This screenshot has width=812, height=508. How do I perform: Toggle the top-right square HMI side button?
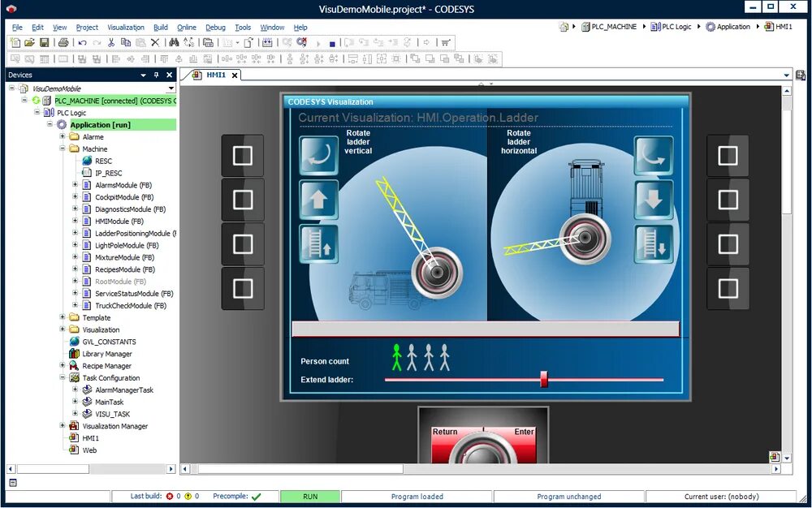728,156
